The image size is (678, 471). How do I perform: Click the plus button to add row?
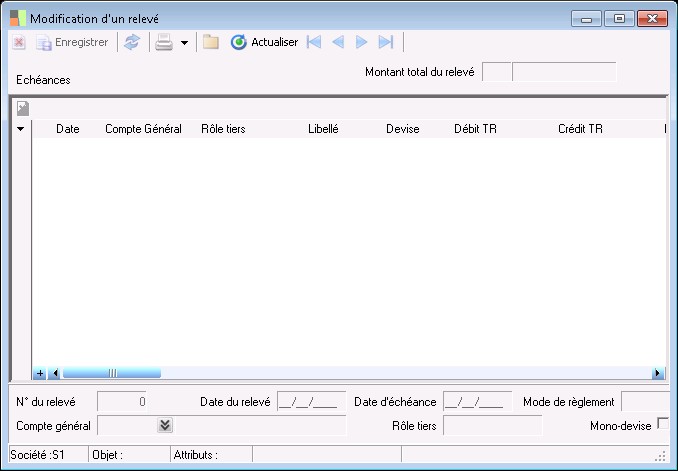tap(39, 373)
